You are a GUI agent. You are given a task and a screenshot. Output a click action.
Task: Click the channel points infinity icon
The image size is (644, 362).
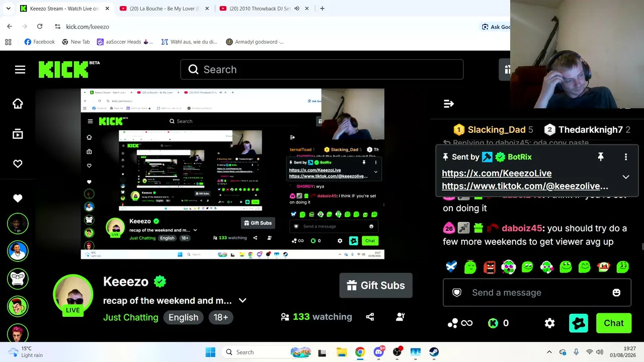point(460,323)
